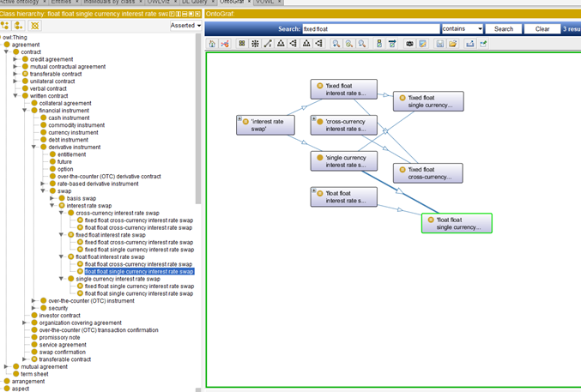Image resolution: width=581 pixels, height=392 pixels.
Task: Apply the first vertical tree layout icon
Action: pyautogui.click(x=281, y=44)
